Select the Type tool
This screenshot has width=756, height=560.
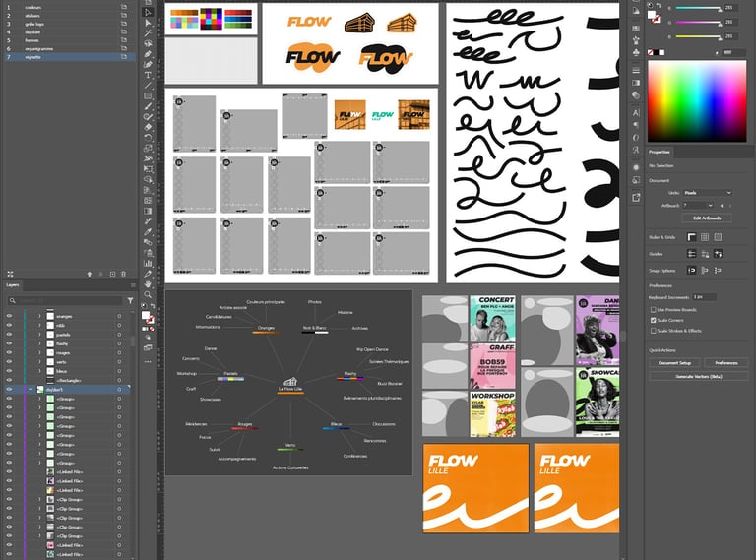tap(148, 75)
